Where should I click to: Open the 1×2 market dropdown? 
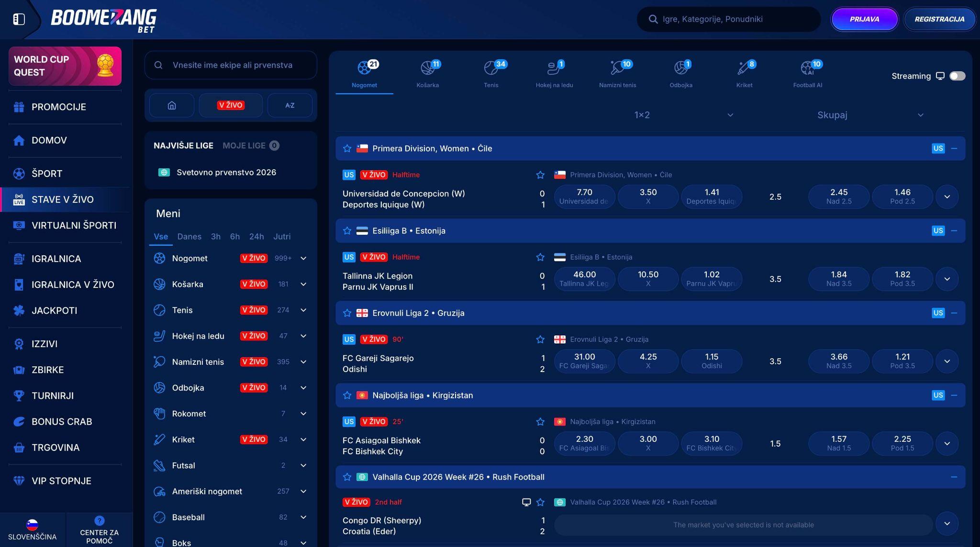point(683,115)
